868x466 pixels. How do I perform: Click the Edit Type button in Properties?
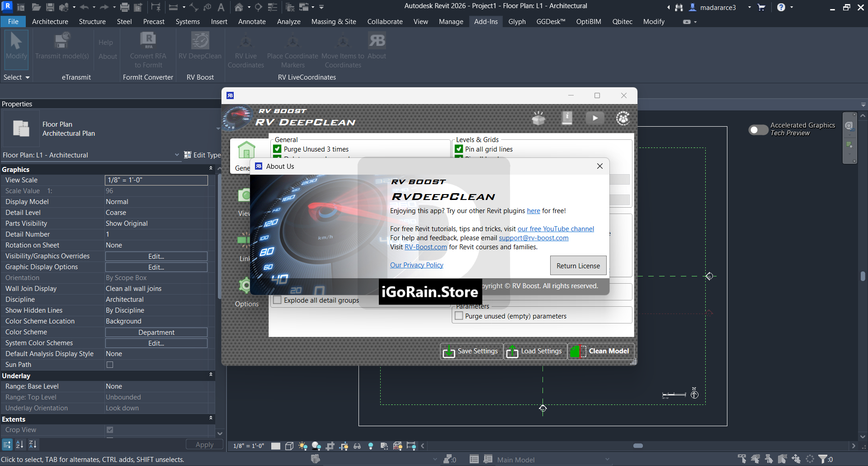coord(203,155)
